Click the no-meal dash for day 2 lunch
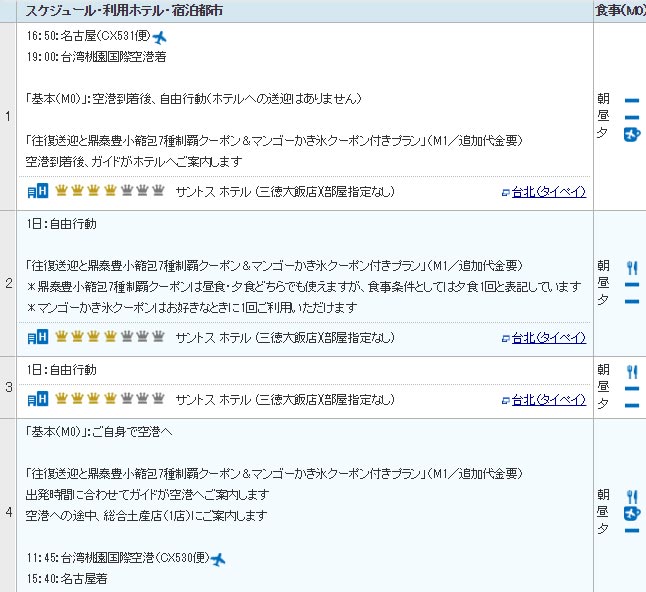Image resolution: width=646 pixels, height=592 pixels. pyautogui.click(x=632, y=285)
